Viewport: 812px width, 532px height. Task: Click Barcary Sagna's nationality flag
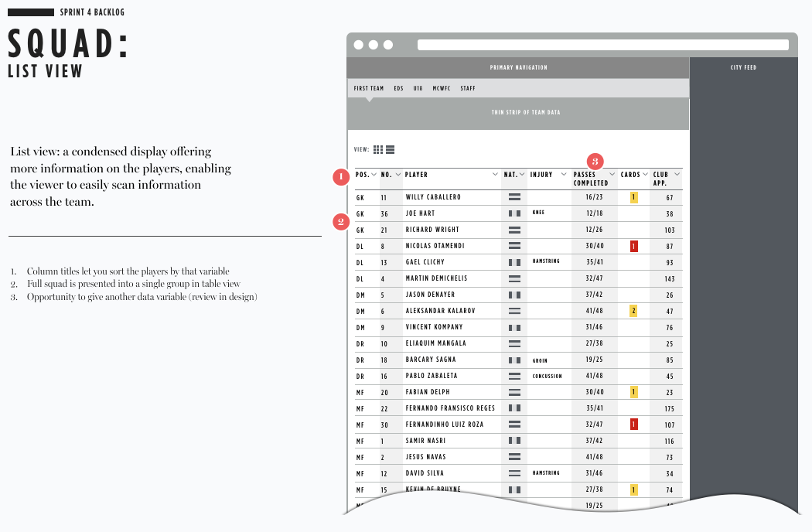pyautogui.click(x=514, y=360)
